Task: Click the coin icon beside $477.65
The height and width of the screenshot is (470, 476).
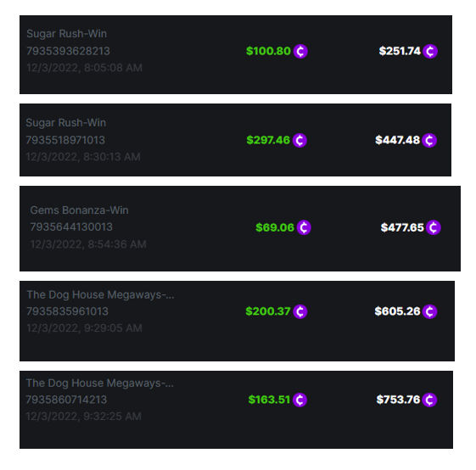Action: (434, 227)
